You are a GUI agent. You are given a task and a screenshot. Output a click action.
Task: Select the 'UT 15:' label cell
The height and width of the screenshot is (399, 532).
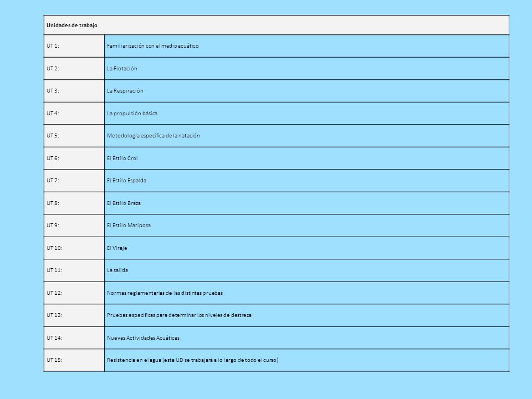[74, 360]
